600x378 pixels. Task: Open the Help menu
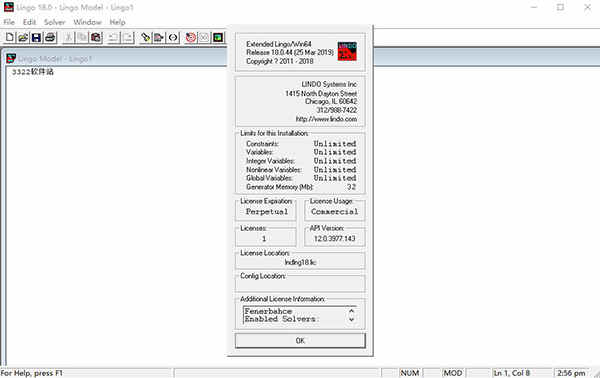[x=117, y=22]
